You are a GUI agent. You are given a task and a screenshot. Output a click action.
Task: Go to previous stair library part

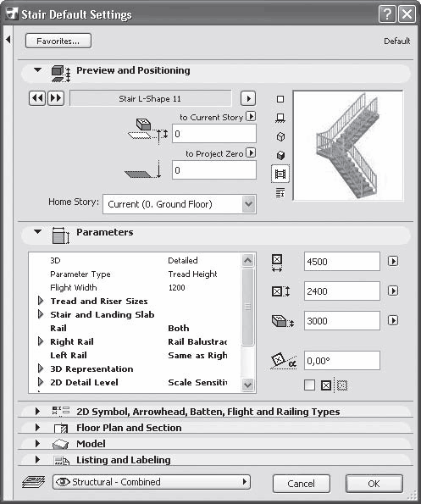pyautogui.click(x=37, y=98)
